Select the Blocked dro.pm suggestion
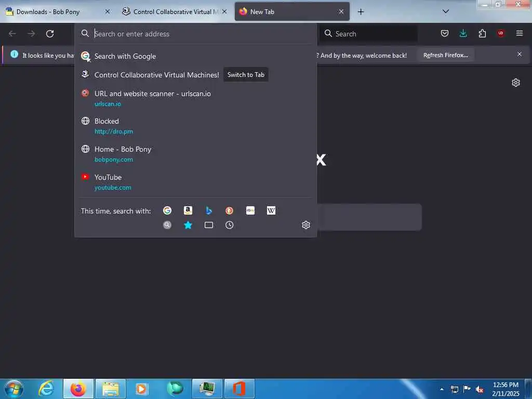Viewport: 532px width, 399px height. [195, 126]
